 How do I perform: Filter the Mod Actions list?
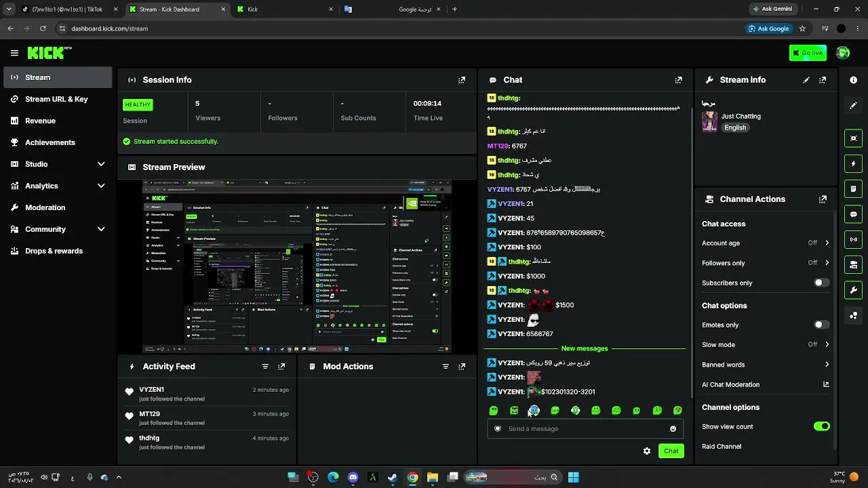click(446, 367)
